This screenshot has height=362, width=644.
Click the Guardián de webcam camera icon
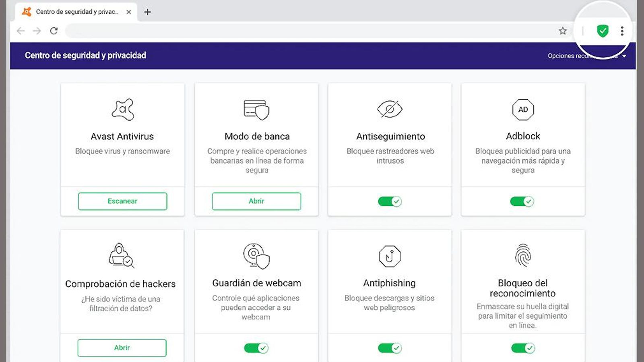coord(256,257)
